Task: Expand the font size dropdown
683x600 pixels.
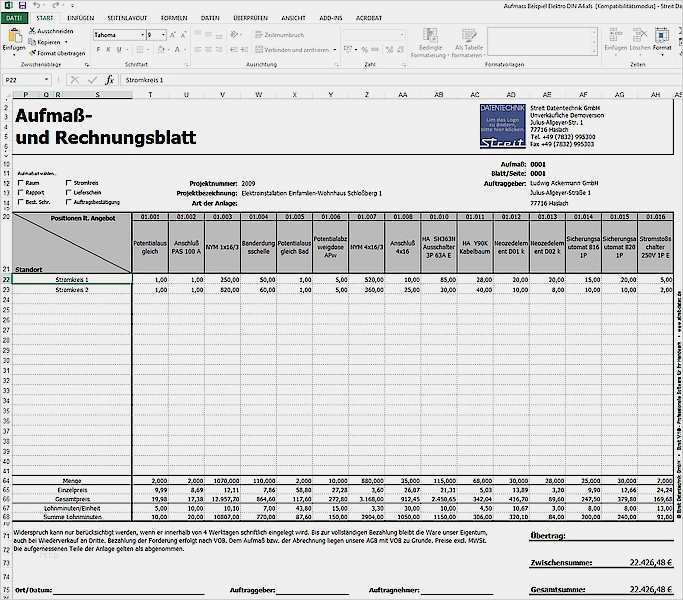Action: pyautogui.click(x=163, y=35)
